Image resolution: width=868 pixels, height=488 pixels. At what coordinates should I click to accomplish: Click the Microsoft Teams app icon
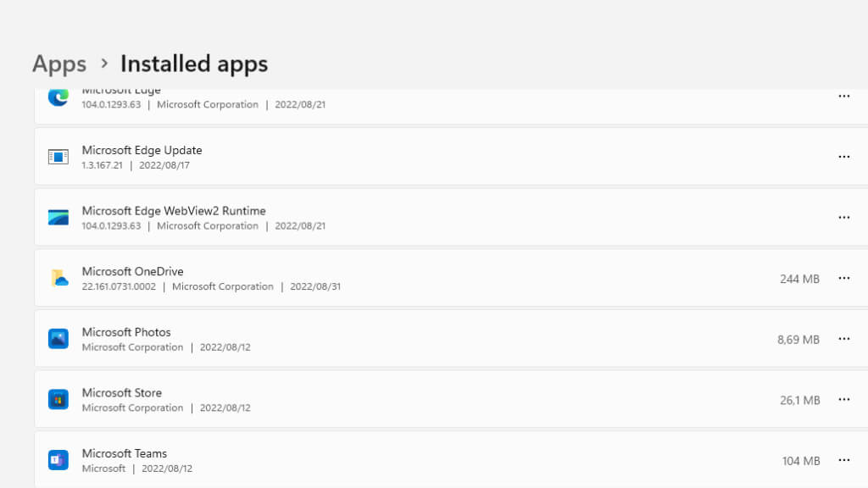click(58, 460)
